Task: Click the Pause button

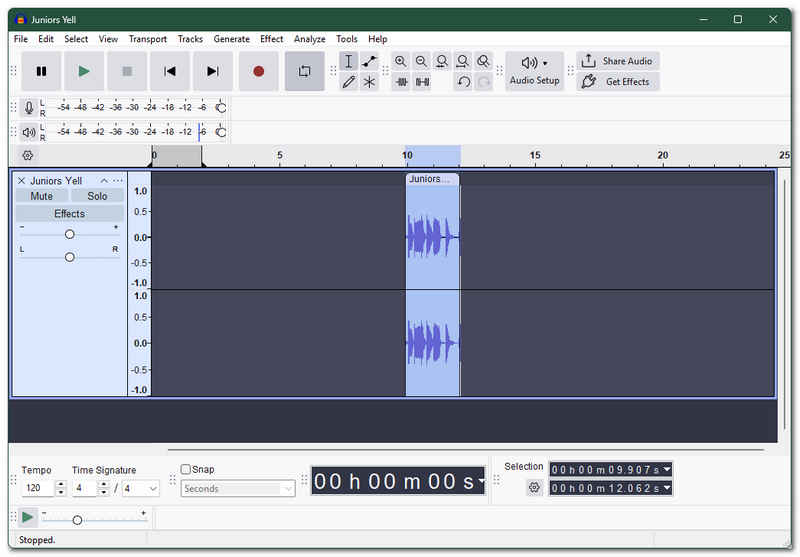Action: (x=41, y=71)
